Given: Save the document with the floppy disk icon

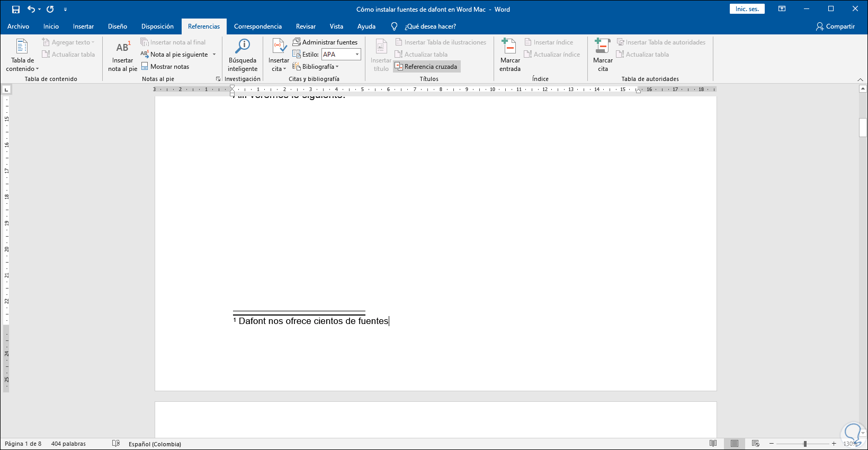Looking at the screenshot, I should coord(16,9).
